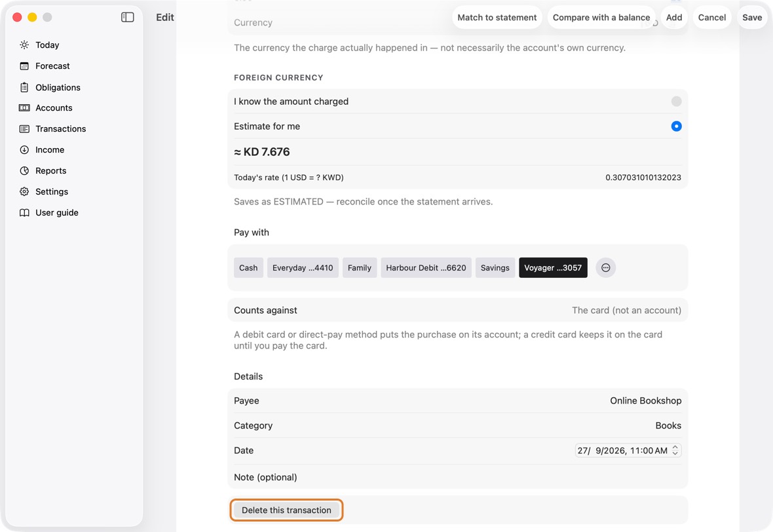Cancel editing the transaction
773x532 pixels.
coord(712,17)
